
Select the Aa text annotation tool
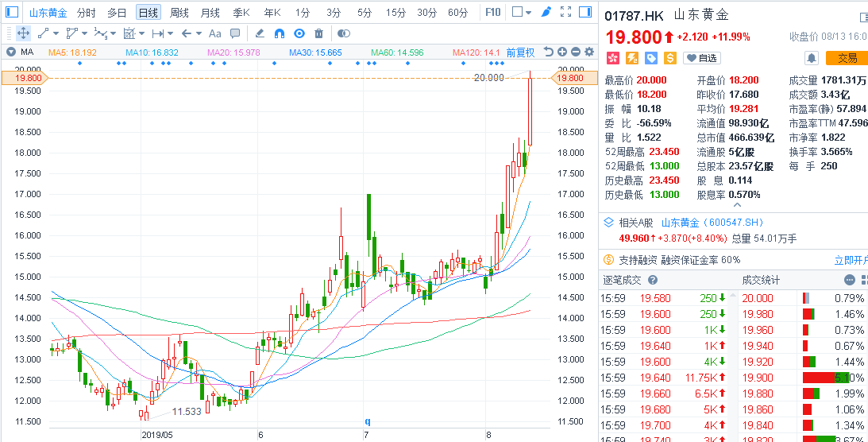[214, 33]
